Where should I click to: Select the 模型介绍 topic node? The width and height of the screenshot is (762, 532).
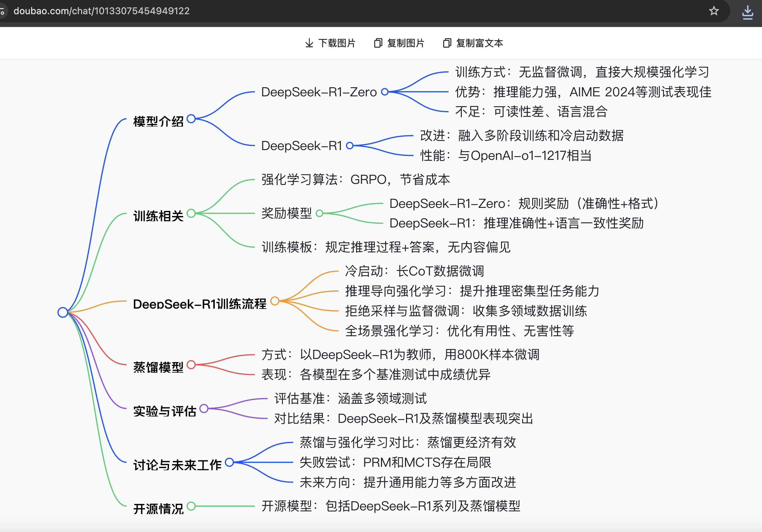[x=158, y=121]
